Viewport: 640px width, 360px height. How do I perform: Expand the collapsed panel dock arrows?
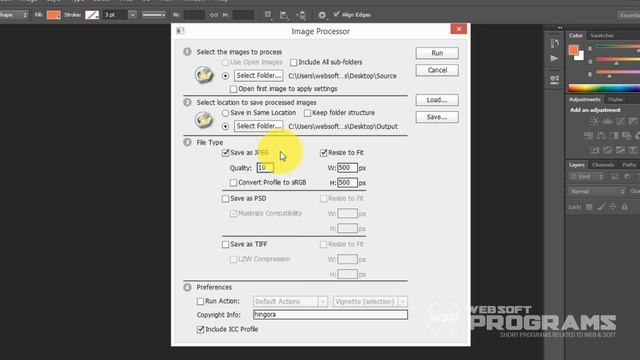coord(560,28)
